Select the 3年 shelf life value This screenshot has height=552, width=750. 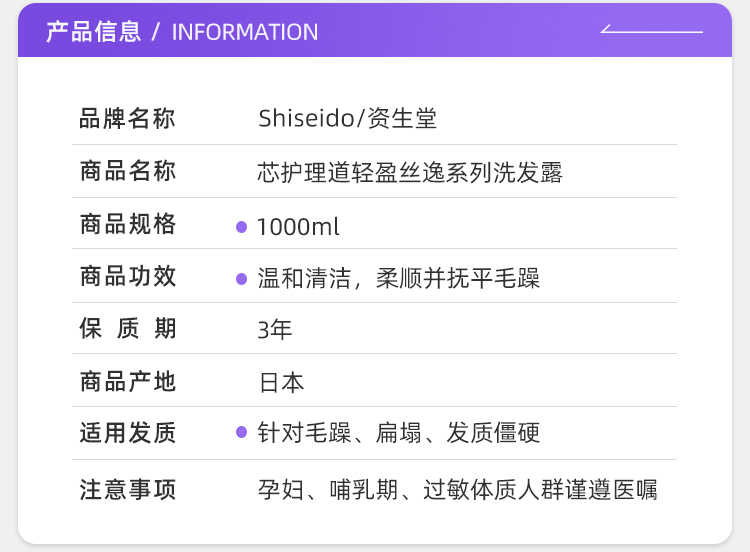point(275,330)
